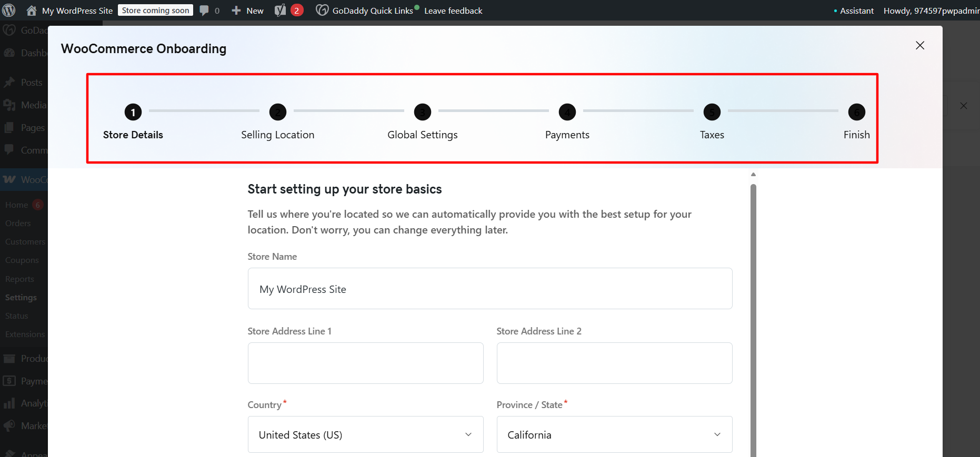Click step 6 circle for Finish
This screenshot has height=457, width=980.
(857, 112)
